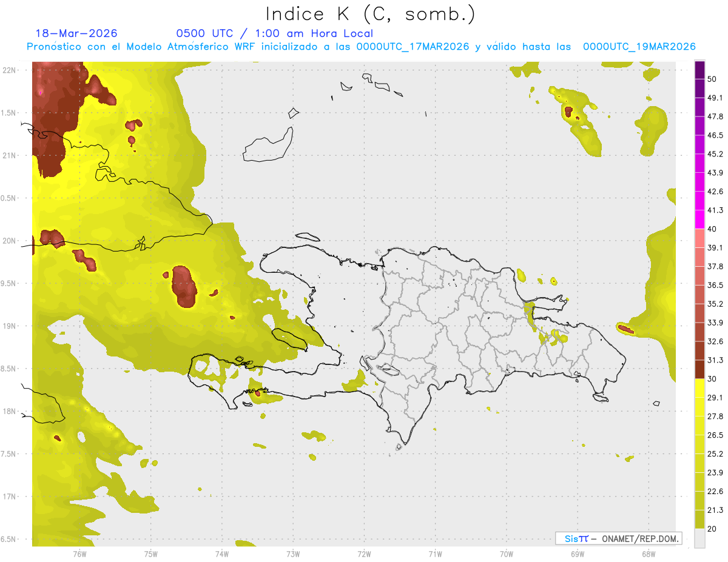The image size is (728, 562).
Task: Click the "Indice K (C, somb.)" map title
Action: [370, 13]
